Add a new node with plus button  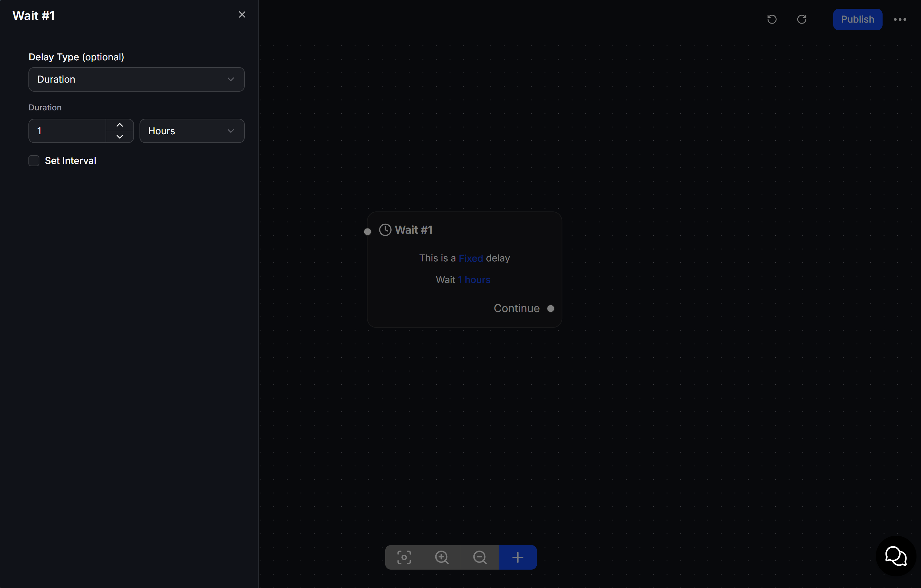[517, 557]
